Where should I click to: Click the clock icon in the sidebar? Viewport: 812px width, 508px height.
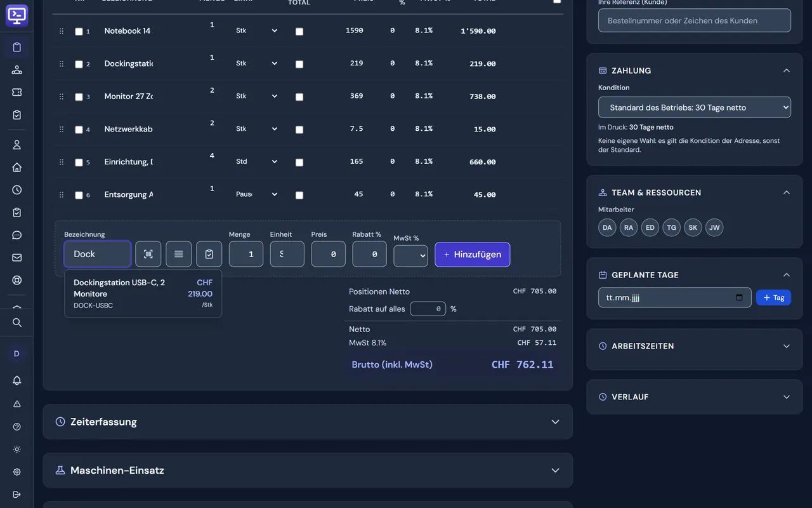click(x=17, y=190)
